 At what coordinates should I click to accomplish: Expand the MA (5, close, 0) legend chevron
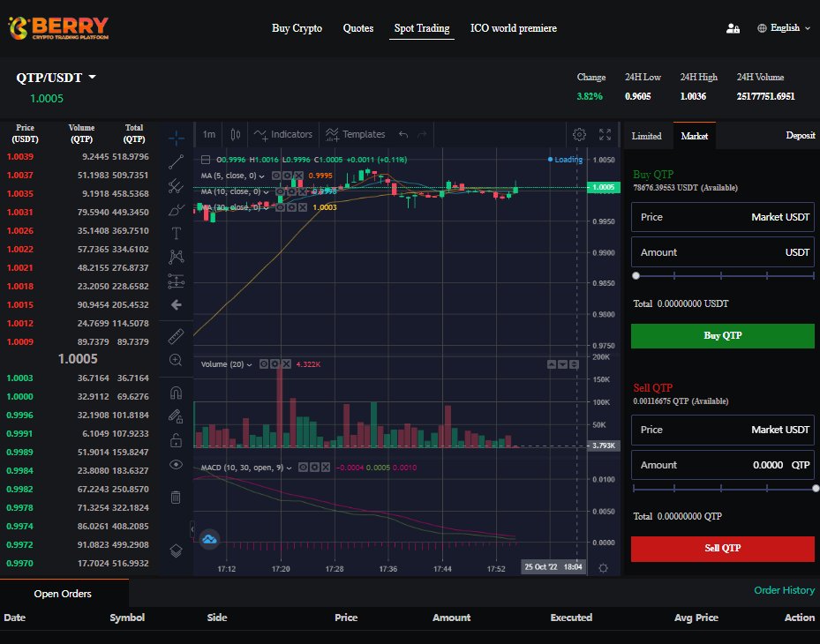click(x=261, y=176)
